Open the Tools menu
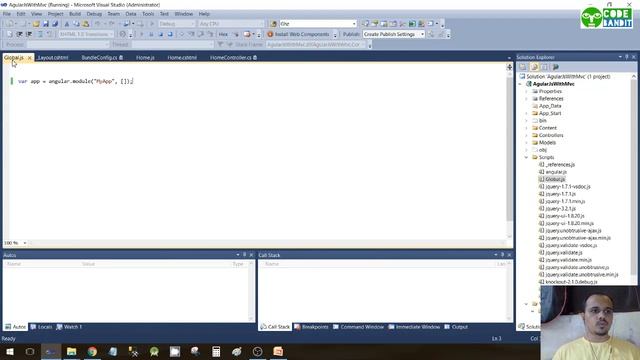The height and width of the screenshot is (360, 640). [148, 13]
